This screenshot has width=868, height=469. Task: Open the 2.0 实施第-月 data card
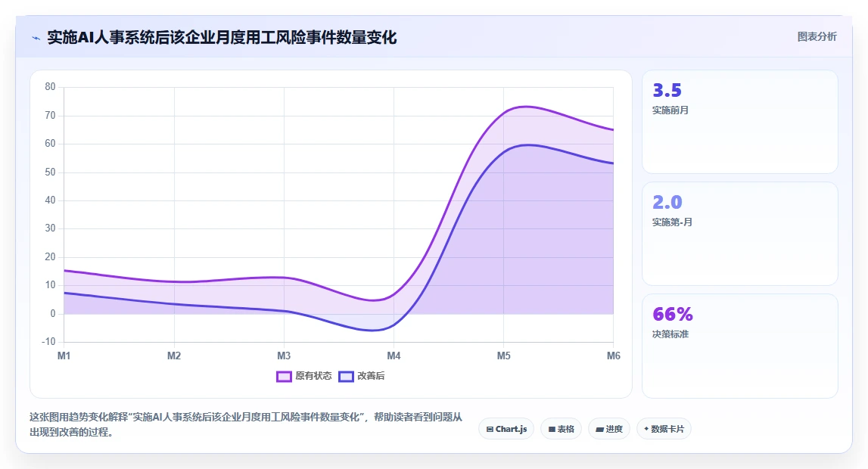(x=739, y=234)
